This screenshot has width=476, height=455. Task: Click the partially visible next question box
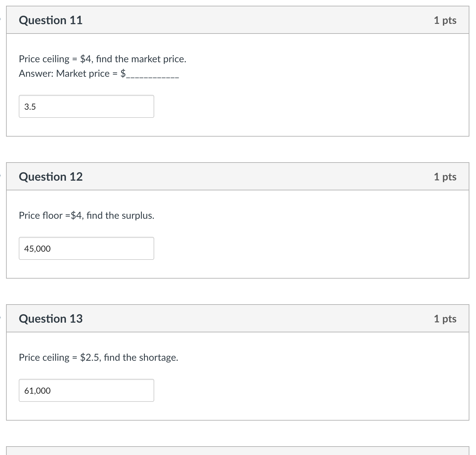point(238,450)
